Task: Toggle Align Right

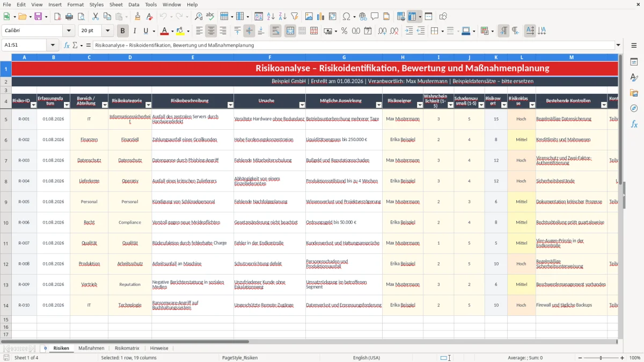Action: (x=223, y=31)
